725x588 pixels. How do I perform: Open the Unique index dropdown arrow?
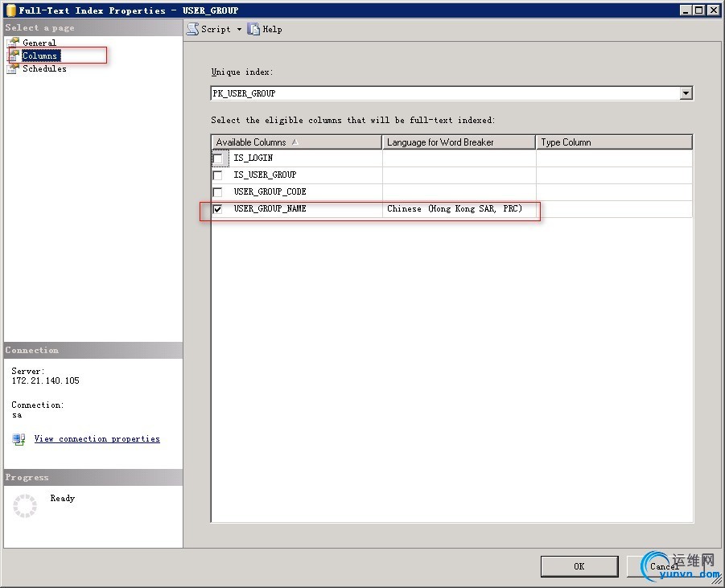(686, 93)
